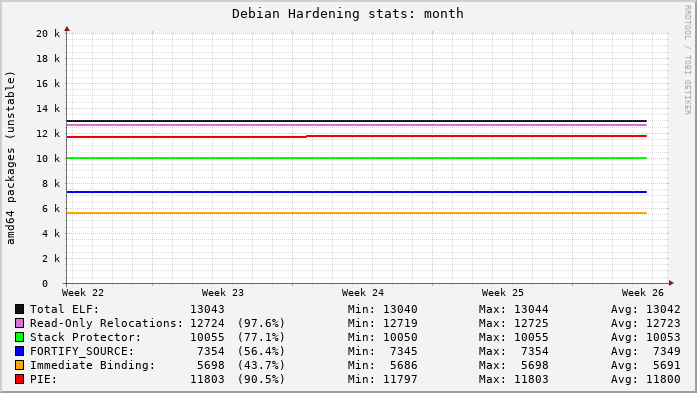
Task: Click the '18 k' y-axis label
Action: pos(48,58)
